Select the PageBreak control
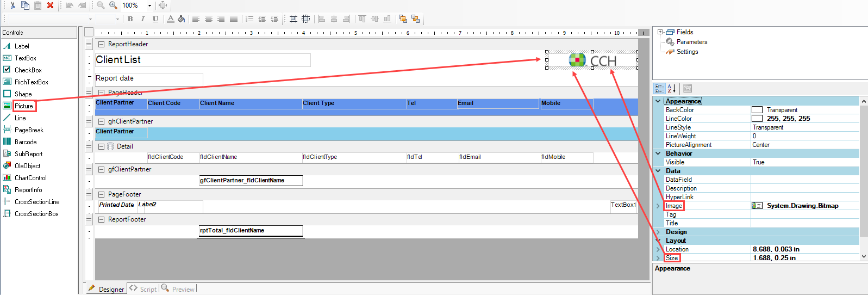868x295 pixels. click(x=29, y=130)
